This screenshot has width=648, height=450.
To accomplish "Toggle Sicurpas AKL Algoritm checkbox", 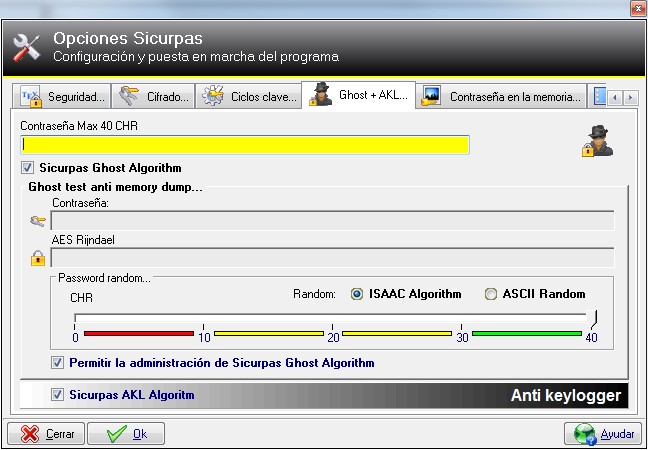I will 57,395.
